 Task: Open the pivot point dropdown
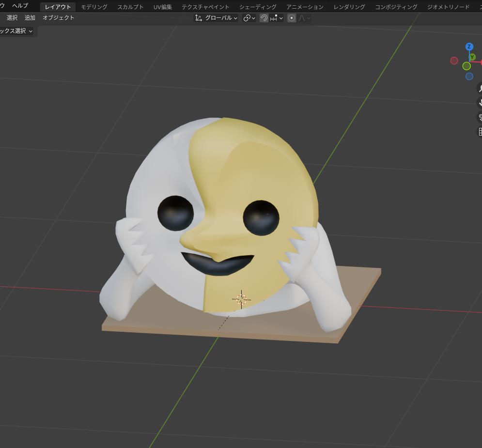tap(249, 18)
